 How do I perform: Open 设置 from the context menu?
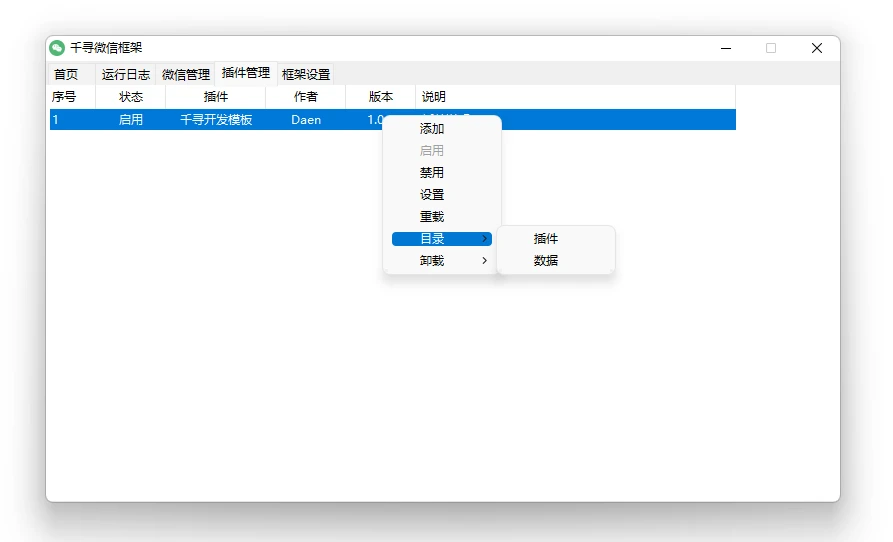[x=432, y=195]
